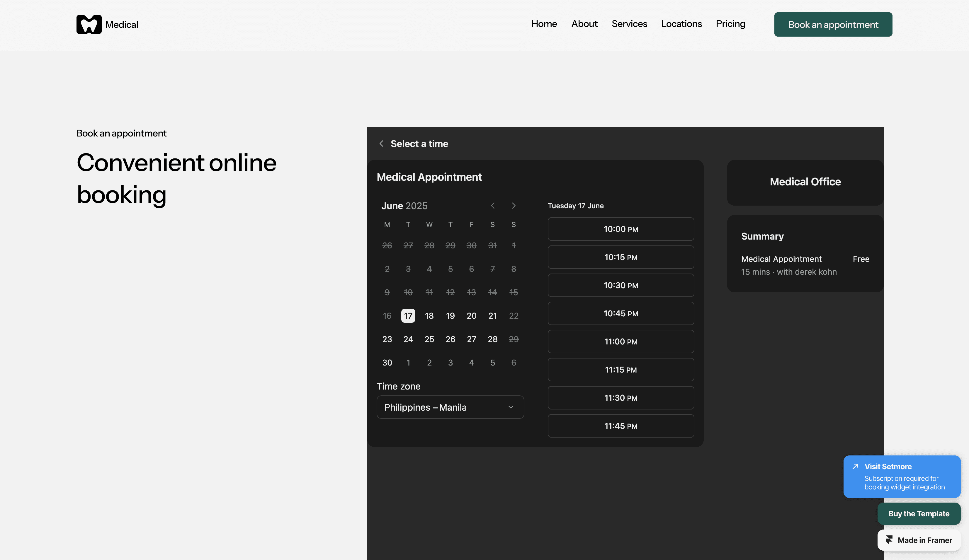Select June 24 on the calendar

408,339
